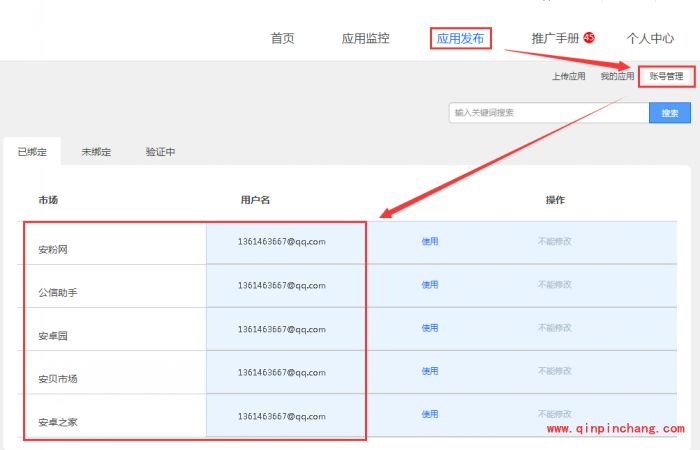This screenshot has height=450, width=700.
Task: Click the username email in the 安卓园 row
Action: 282,329
